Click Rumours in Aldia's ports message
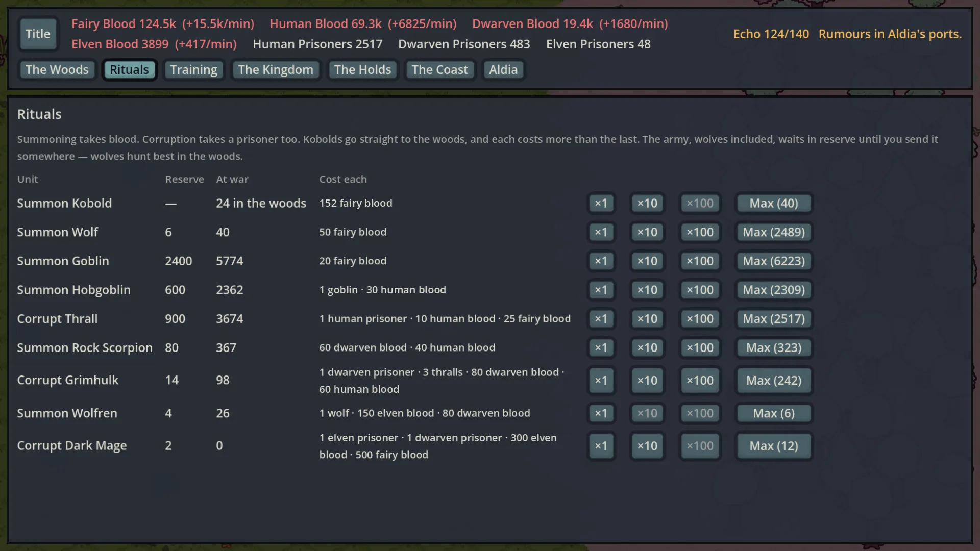This screenshot has height=551, width=980. [x=890, y=34]
